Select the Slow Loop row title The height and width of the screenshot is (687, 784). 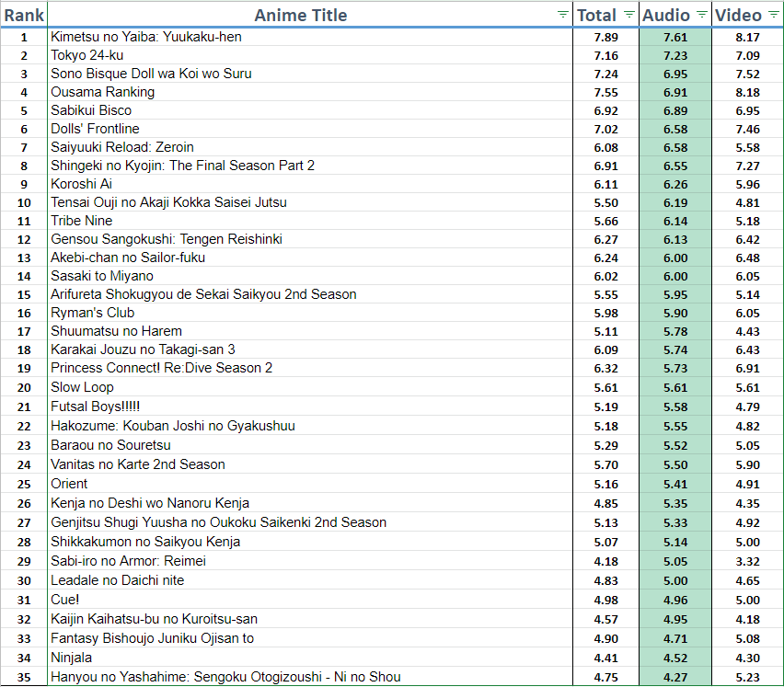[x=82, y=386]
